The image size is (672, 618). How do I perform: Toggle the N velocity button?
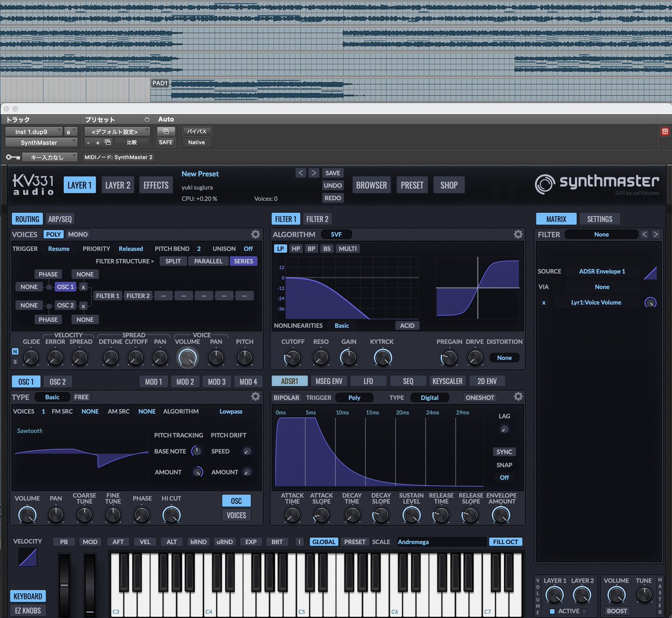pos(15,351)
